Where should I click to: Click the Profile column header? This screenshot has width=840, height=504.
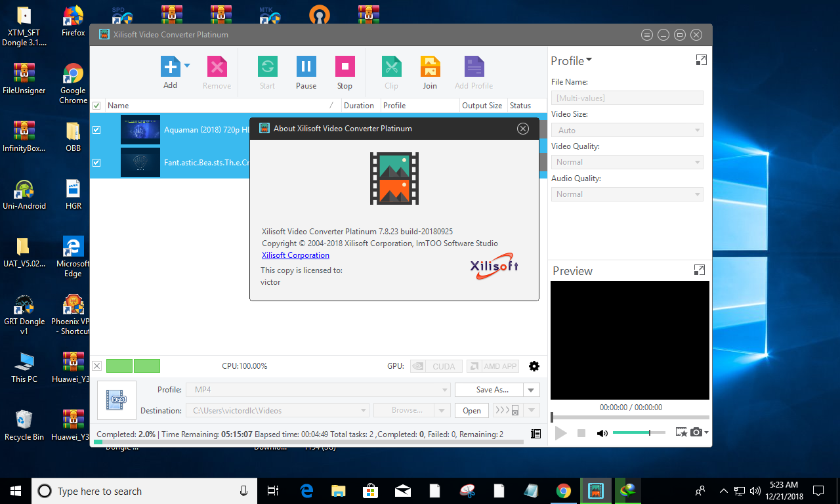pyautogui.click(x=419, y=106)
